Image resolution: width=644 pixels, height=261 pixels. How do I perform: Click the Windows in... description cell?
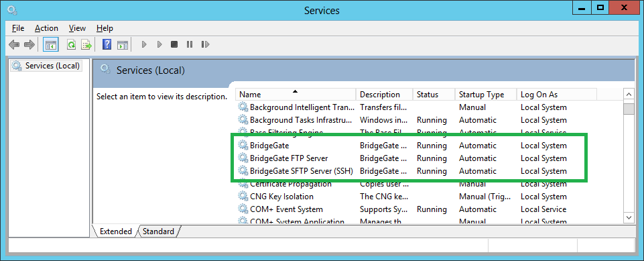click(383, 120)
